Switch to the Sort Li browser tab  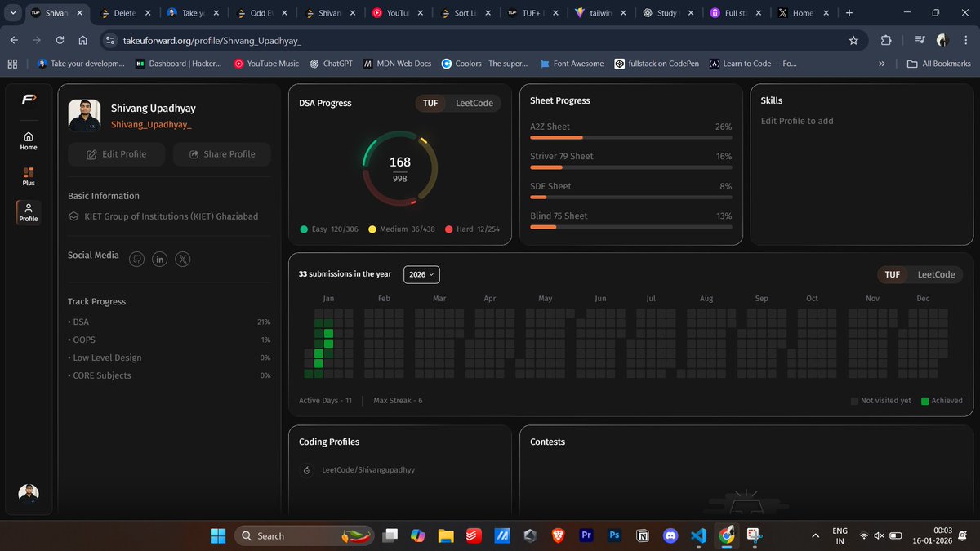[x=464, y=13]
